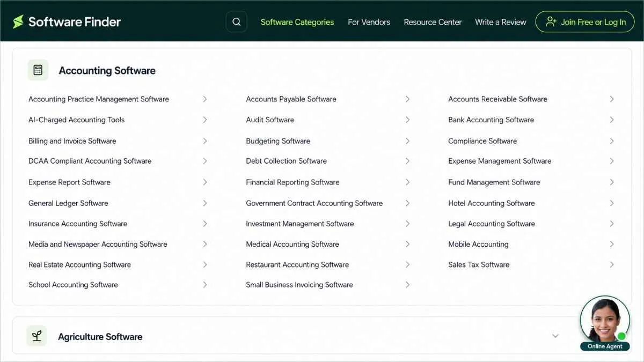Click arrow beside Budgeting Software

408,141
